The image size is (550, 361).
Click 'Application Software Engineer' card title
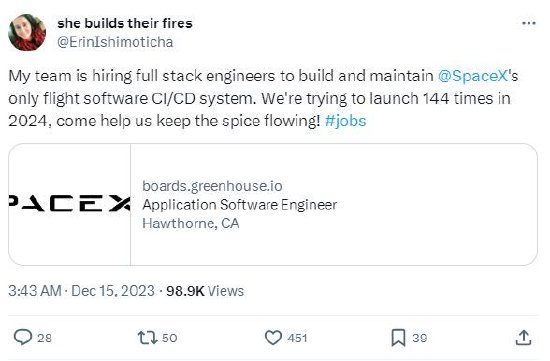[x=240, y=205]
